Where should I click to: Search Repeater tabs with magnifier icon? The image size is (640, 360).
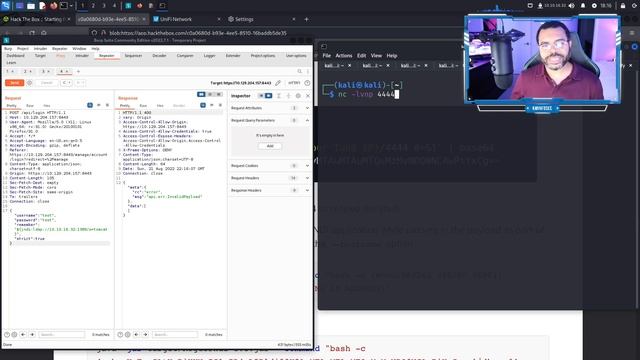click(x=300, y=71)
